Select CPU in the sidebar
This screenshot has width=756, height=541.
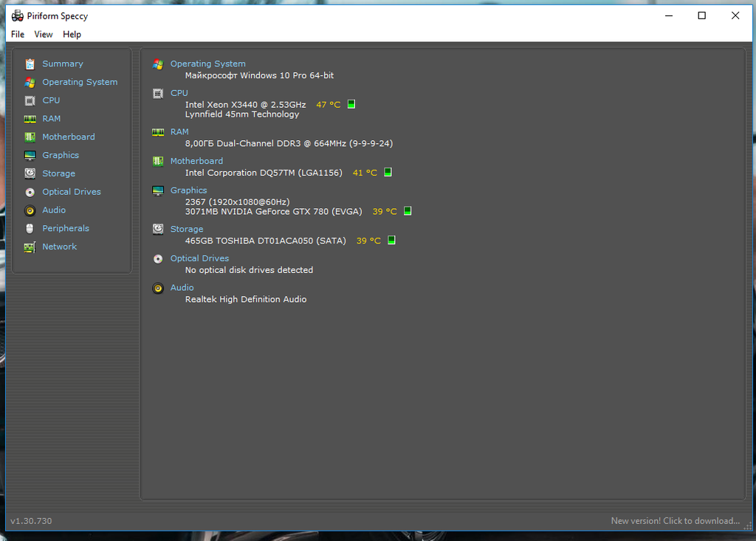51,100
